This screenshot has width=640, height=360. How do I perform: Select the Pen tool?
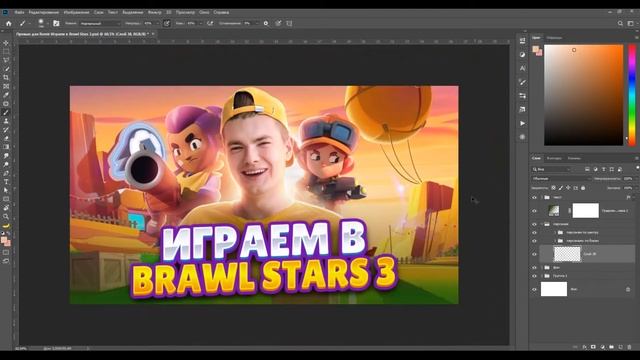pyautogui.click(x=6, y=173)
